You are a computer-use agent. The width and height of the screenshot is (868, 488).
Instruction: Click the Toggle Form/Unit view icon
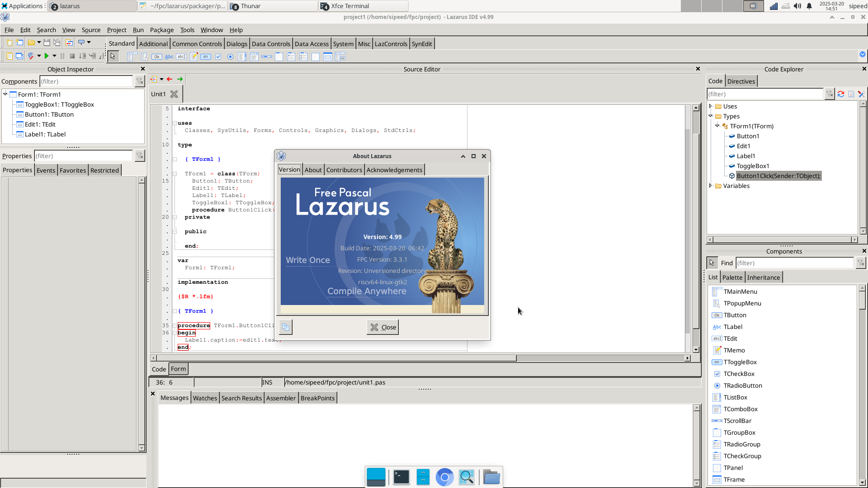pos(69,42)
